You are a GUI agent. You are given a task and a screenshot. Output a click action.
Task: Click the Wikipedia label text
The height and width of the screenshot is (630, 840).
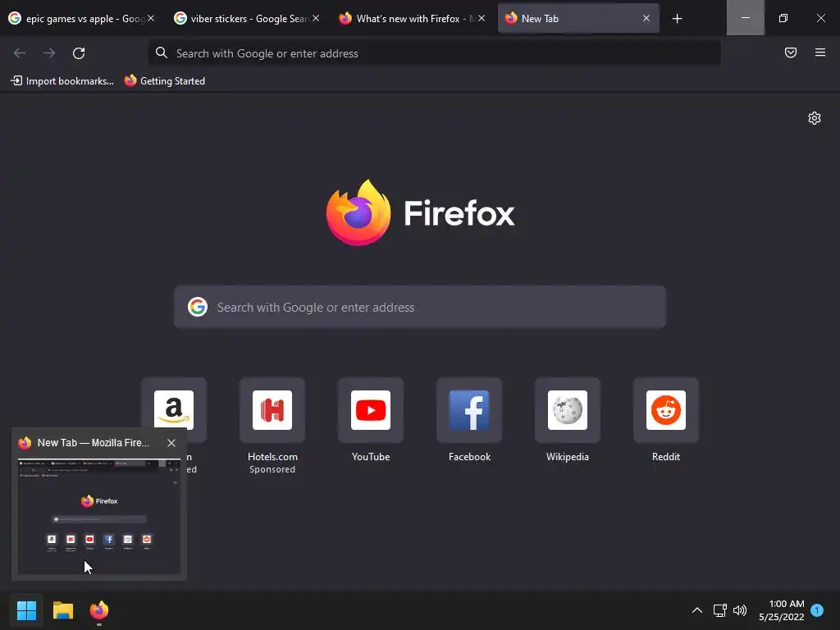[x=568, y=457]
